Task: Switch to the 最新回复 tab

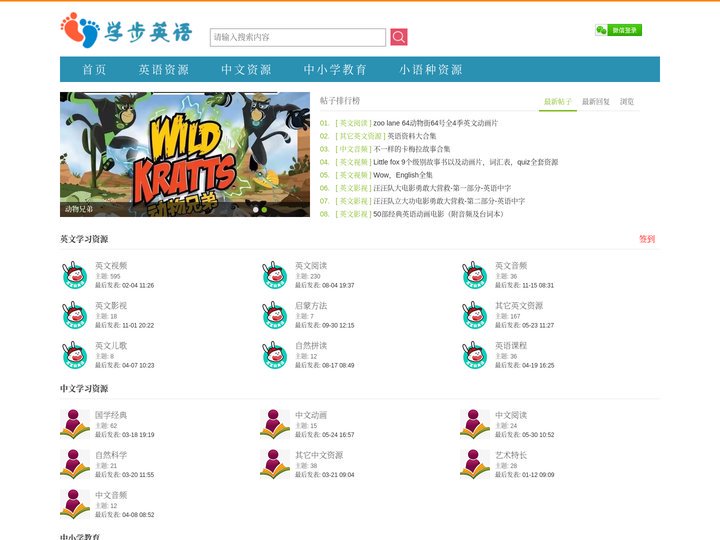Action: [x=596, y=101]
